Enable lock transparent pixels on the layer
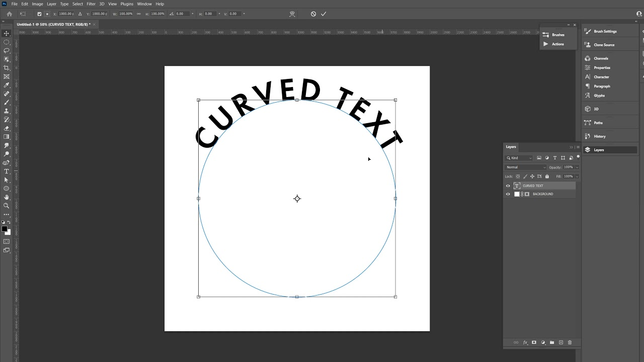The width and height of the screenshot is (644, 362). pyautogui.click(x=518, y=176)
